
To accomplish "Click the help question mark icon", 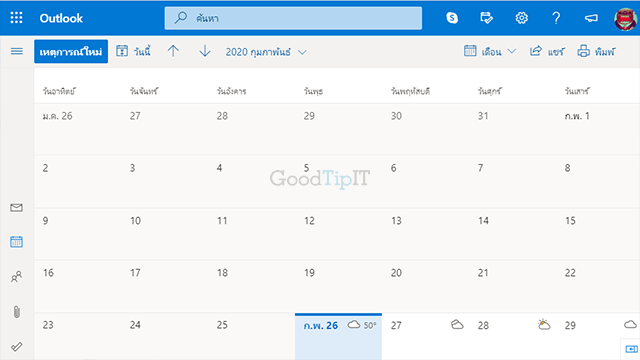I will click(556, 18).
